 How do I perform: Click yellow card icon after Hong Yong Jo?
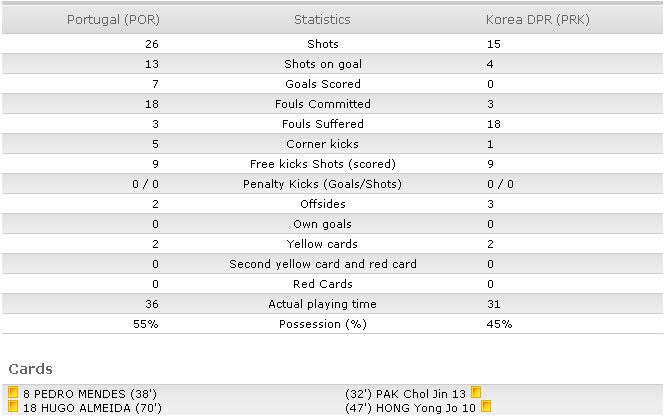coord(486,406)
